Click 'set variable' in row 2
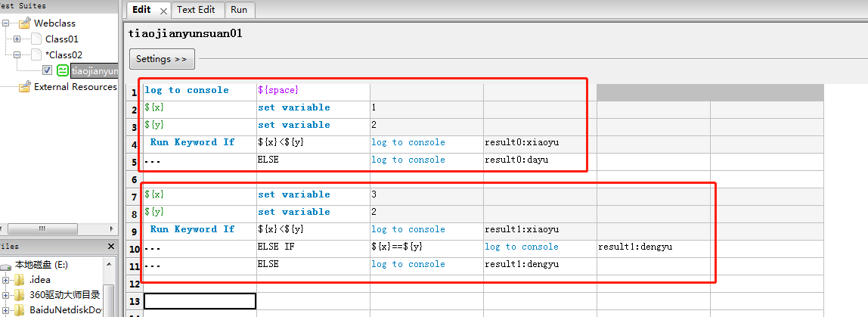The image size is (868, 317). click(x=313, y=109)
